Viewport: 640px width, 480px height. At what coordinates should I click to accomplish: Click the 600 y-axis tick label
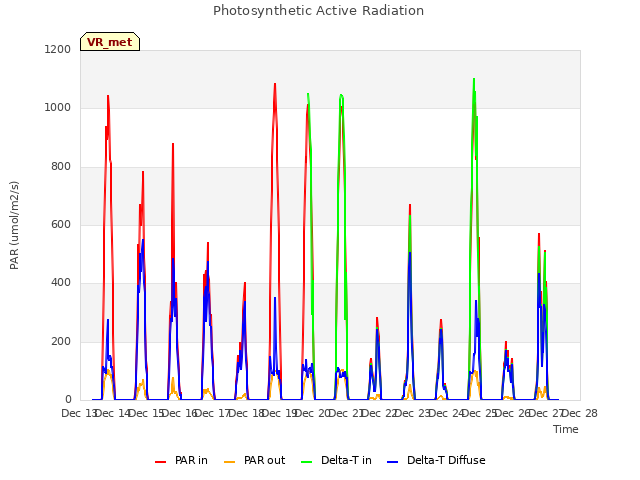[61, 224]
